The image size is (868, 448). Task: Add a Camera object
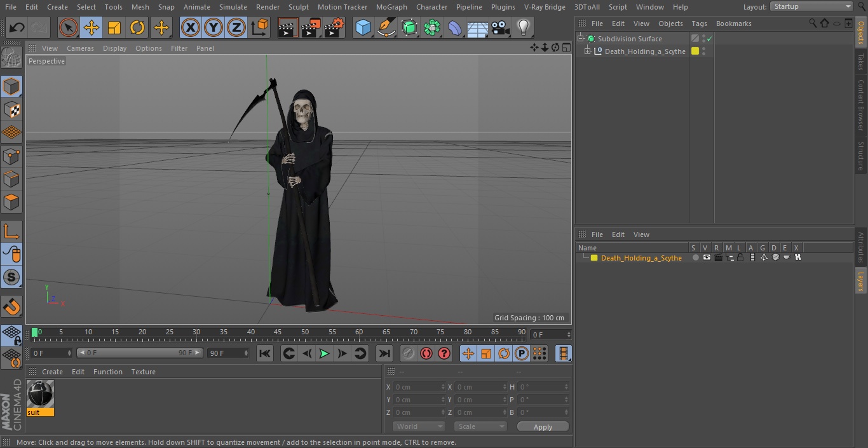point(500,27)
